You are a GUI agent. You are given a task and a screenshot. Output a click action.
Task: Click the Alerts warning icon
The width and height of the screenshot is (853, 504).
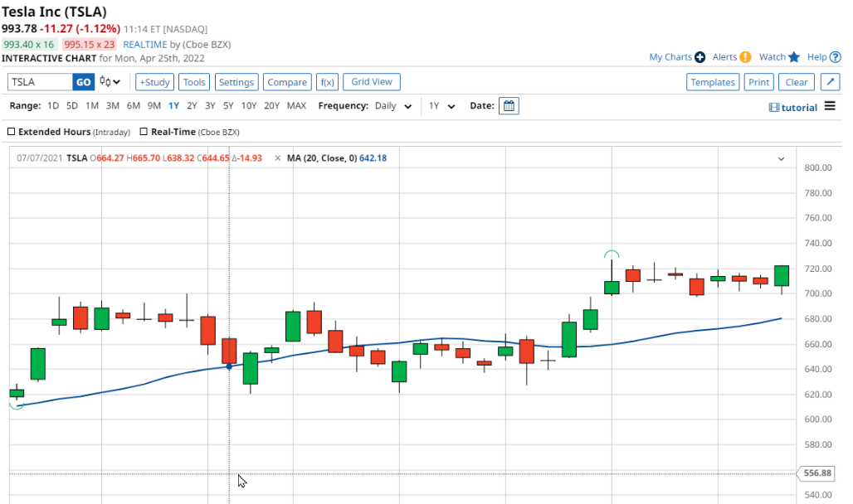pos(746,56)
